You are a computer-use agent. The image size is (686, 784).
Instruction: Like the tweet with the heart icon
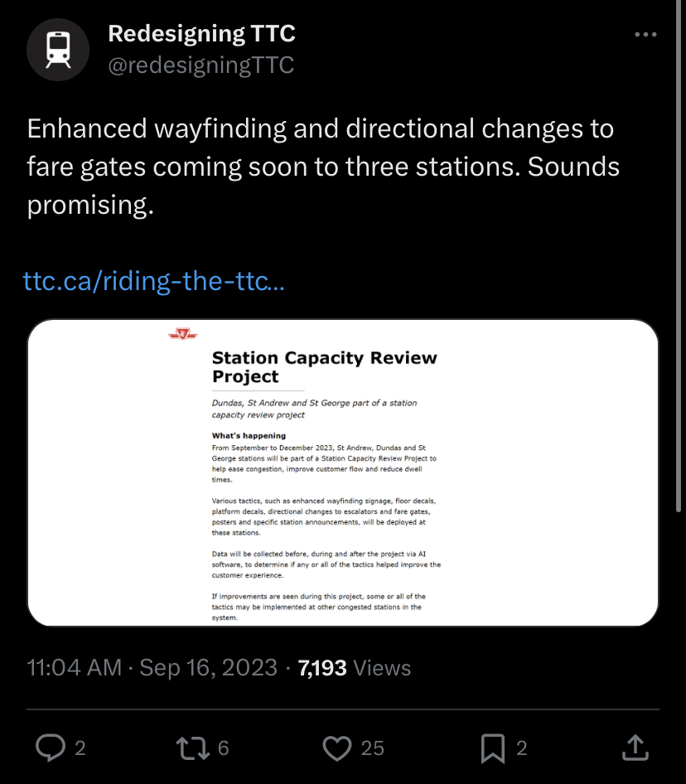click(336, 748)
